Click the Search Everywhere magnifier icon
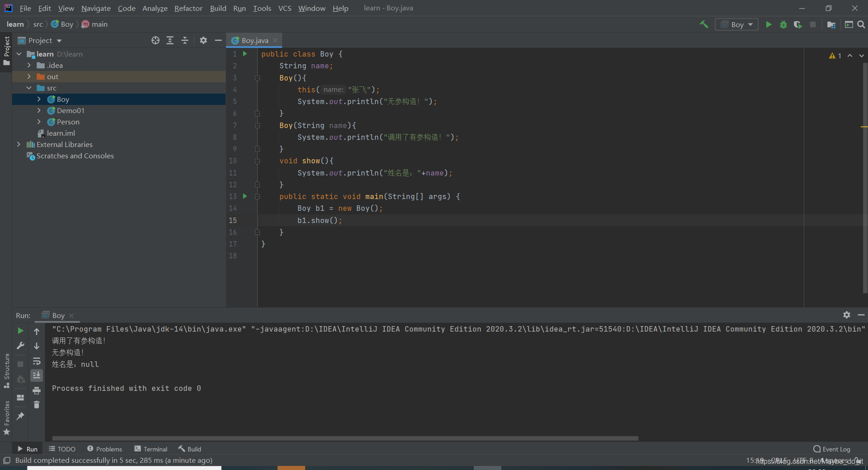 pyautogui.click(x=861, y=24)
